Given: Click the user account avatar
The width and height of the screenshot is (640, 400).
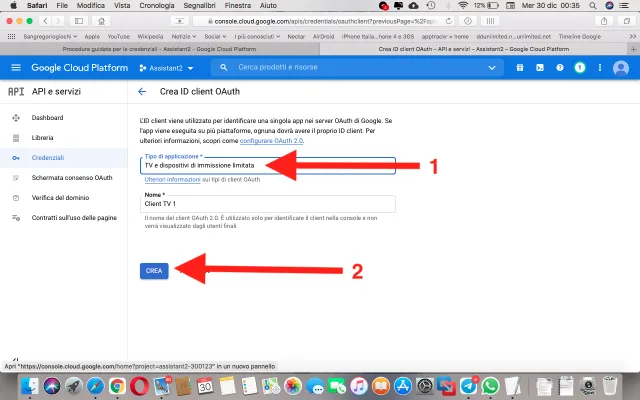Looking at the screenshot, I should [x=620, y=67].
